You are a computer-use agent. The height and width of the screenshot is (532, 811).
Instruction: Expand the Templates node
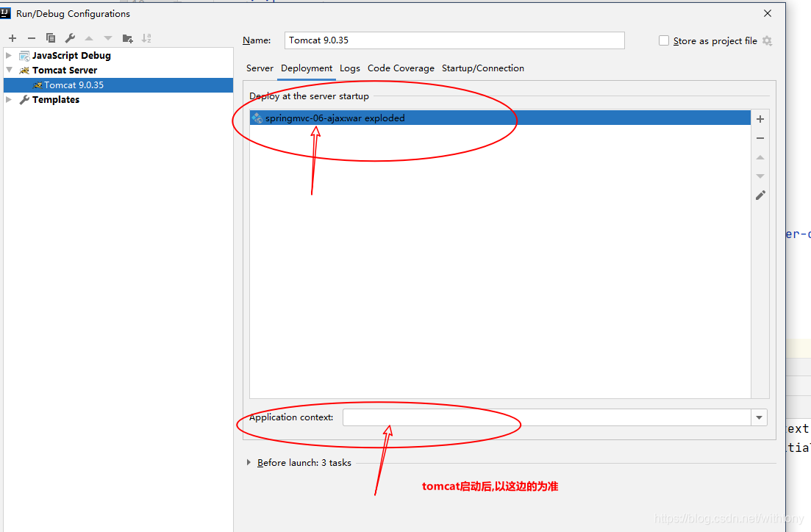click(8, 99)
